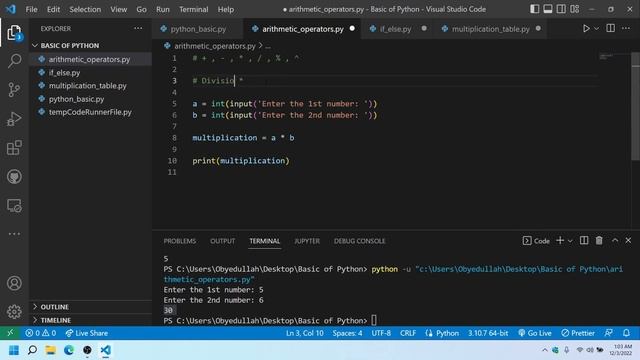Open the Help menu

226,9
